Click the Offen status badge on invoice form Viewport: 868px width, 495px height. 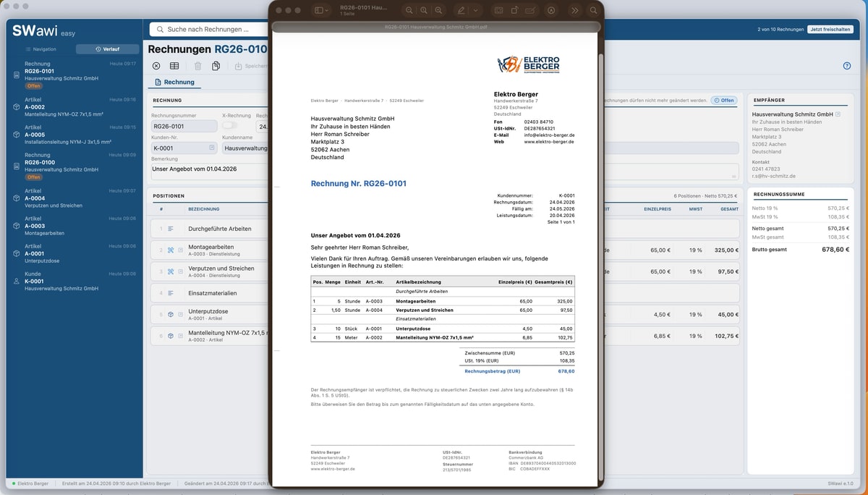723,100
